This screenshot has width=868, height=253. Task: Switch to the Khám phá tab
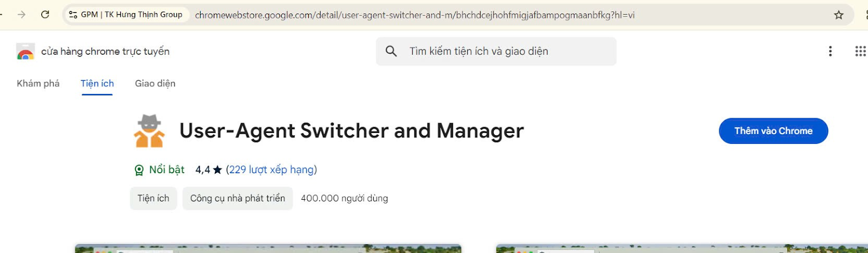[x=38, y=84]
